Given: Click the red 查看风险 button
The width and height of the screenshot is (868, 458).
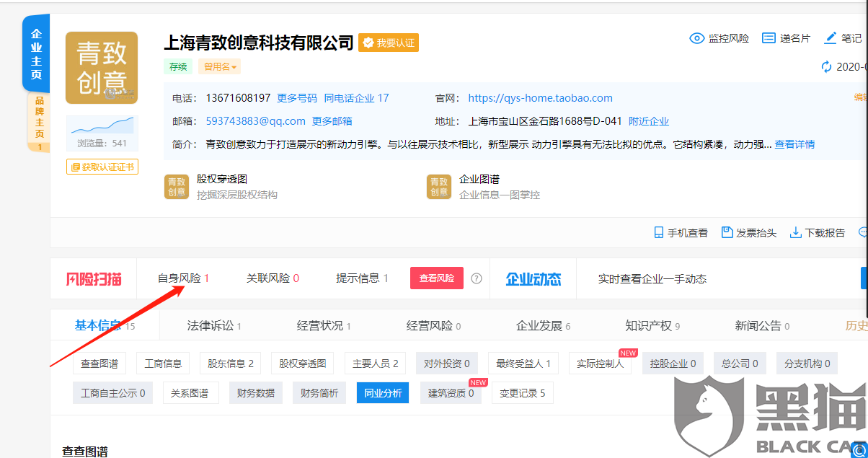Looking at the screenshot, I should (x=437, y=278).
